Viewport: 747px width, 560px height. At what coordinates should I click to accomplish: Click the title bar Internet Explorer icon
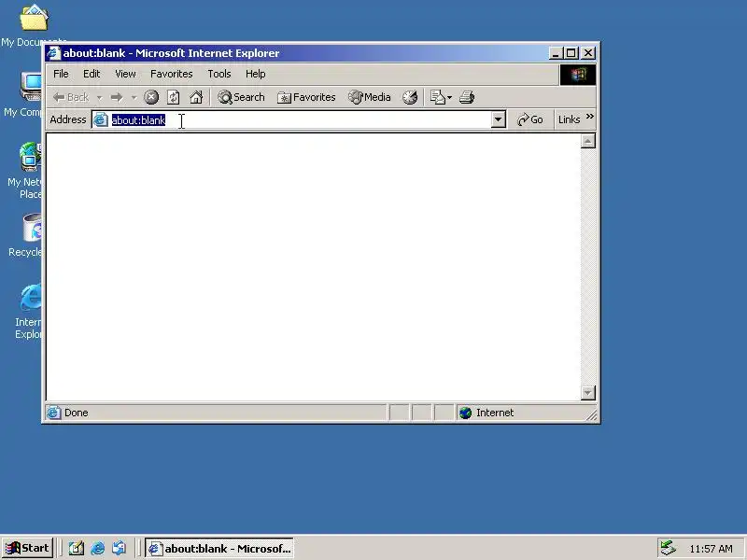tap(53, 53)
